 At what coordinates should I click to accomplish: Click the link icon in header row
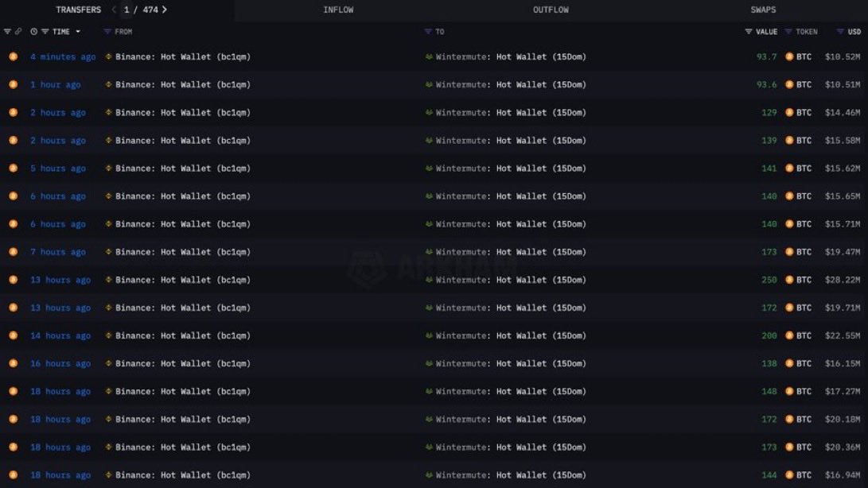tap(18, 32)
